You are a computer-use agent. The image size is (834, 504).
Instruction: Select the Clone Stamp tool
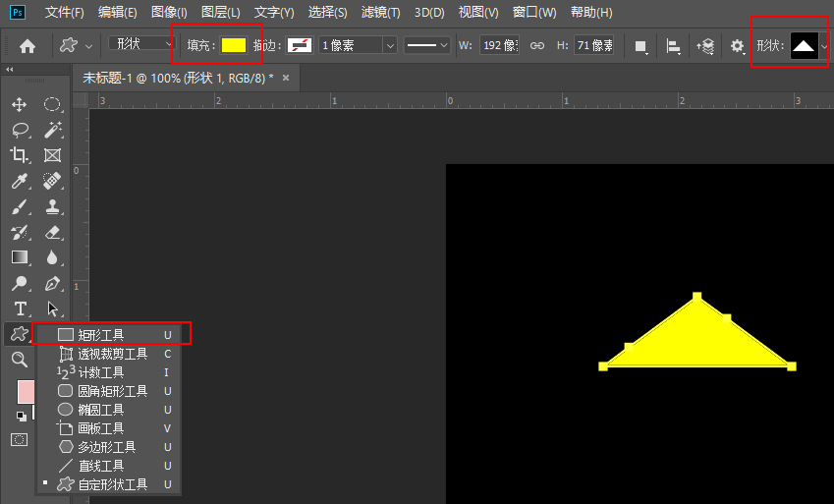tap(52, 206)
